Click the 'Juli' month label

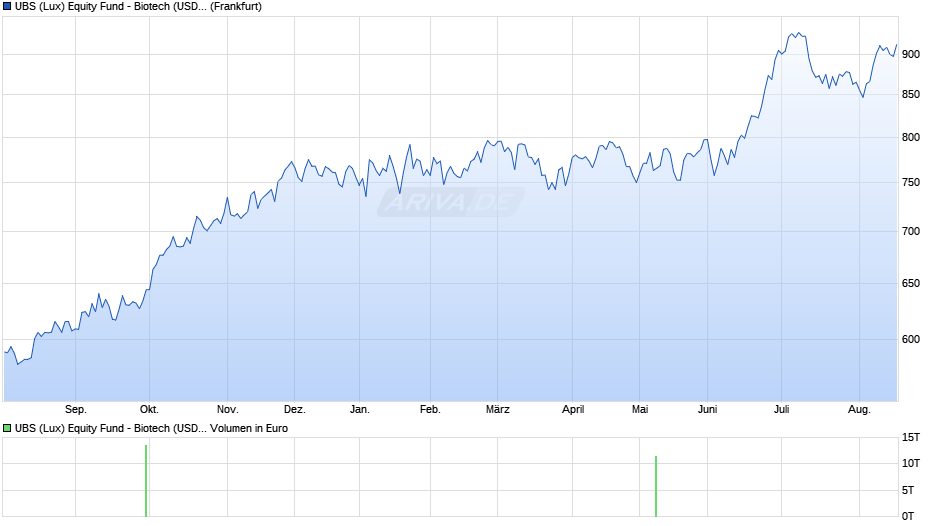tap(781, 410)
